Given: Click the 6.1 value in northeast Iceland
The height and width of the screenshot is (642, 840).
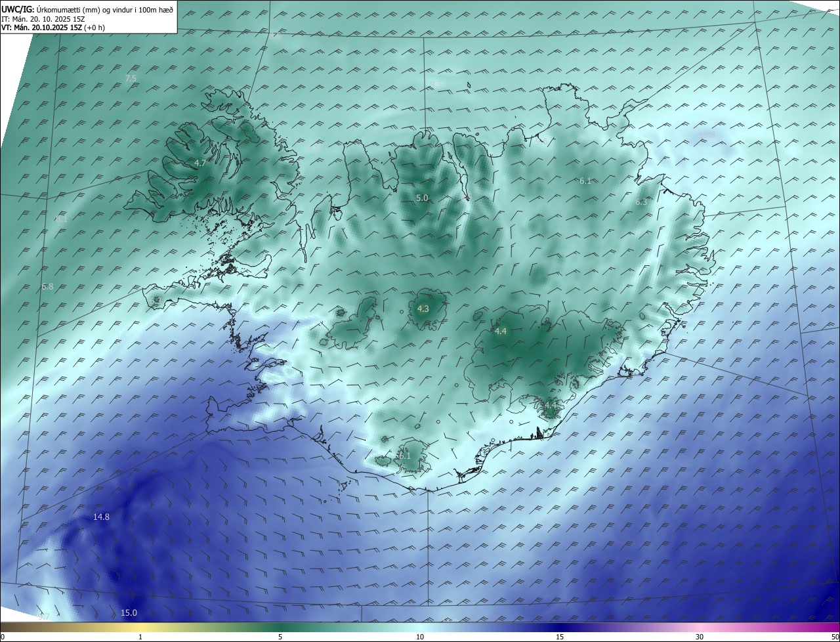Looking at the screenshot, I should tap(585, 181).
